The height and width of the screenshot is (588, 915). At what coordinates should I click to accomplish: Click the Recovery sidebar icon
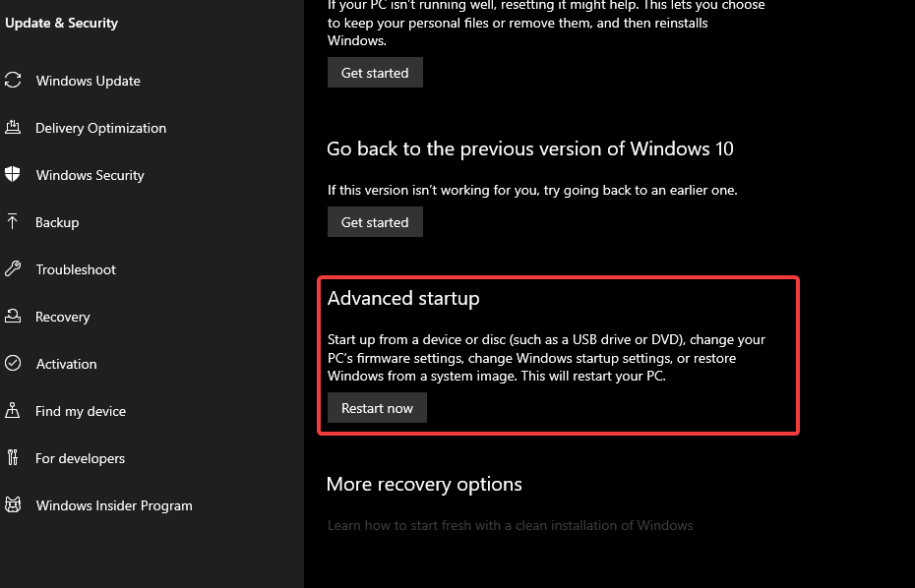pyautogui.click(x=13, y=317)
